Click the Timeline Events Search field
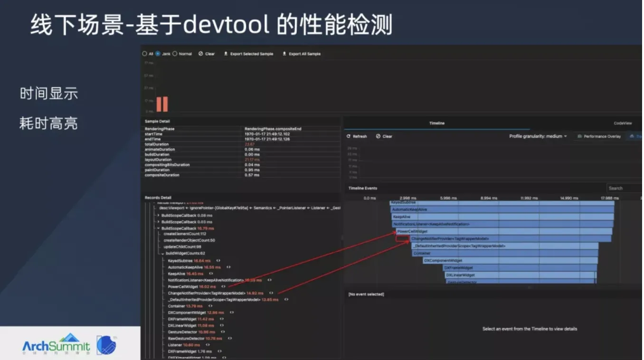 tap(624, 188)
